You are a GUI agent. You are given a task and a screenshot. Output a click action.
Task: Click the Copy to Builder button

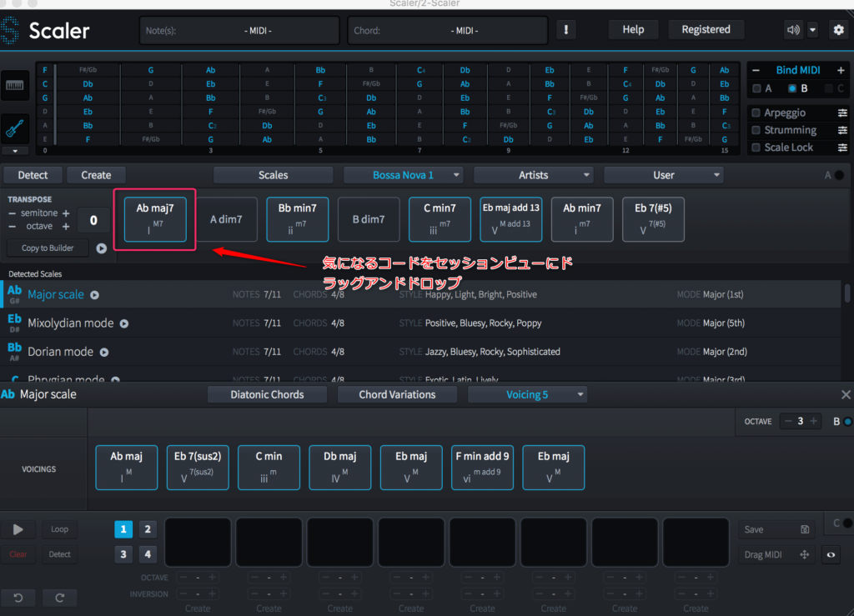[48, 248]
